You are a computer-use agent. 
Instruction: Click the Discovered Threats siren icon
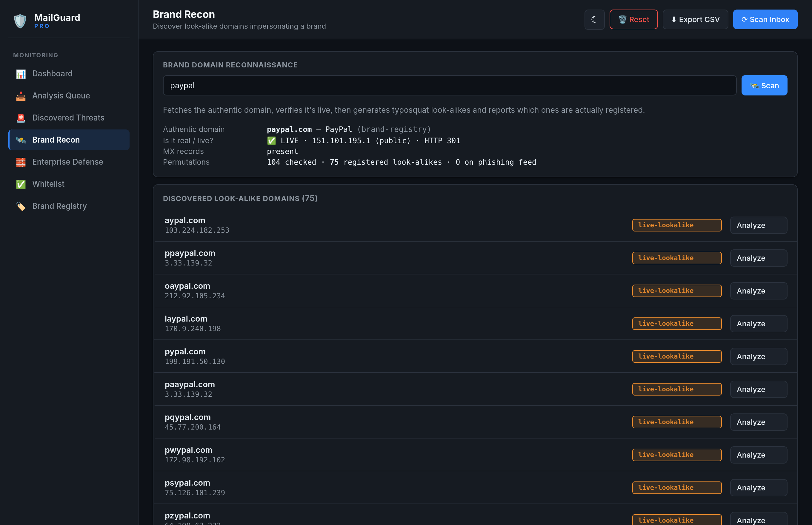pyautogui.click(x=21, y=118)
